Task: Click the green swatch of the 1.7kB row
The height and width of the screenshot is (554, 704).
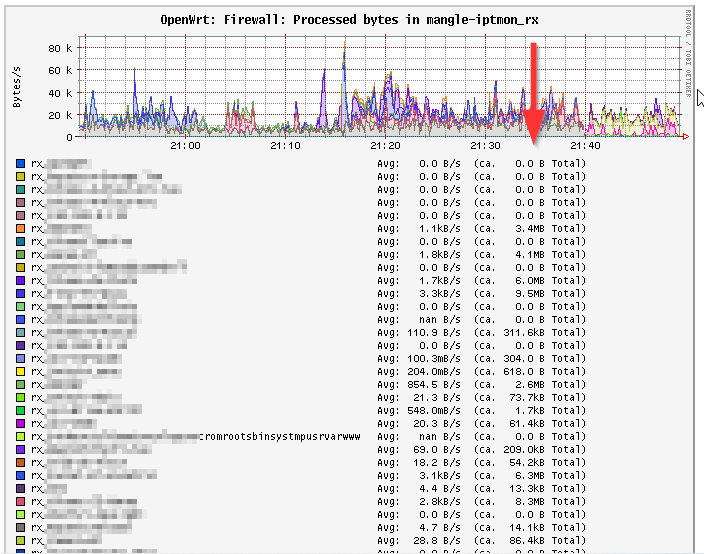Action: [x=20, y=411]
